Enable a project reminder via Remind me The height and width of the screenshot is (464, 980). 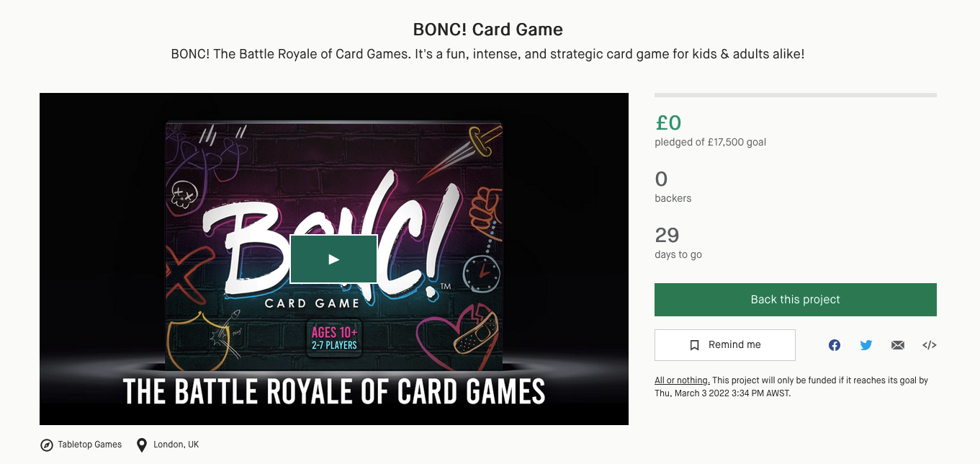click(724, 345)
